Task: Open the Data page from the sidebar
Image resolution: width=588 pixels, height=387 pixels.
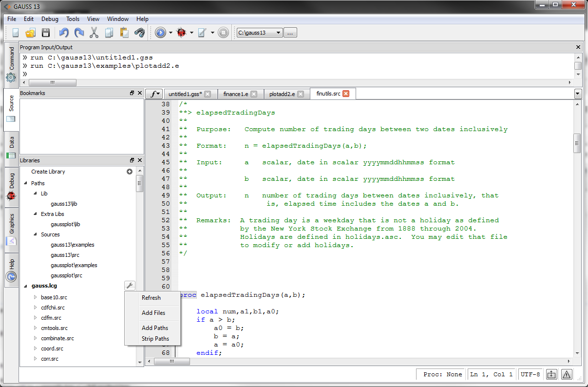Action: [11, 148]
